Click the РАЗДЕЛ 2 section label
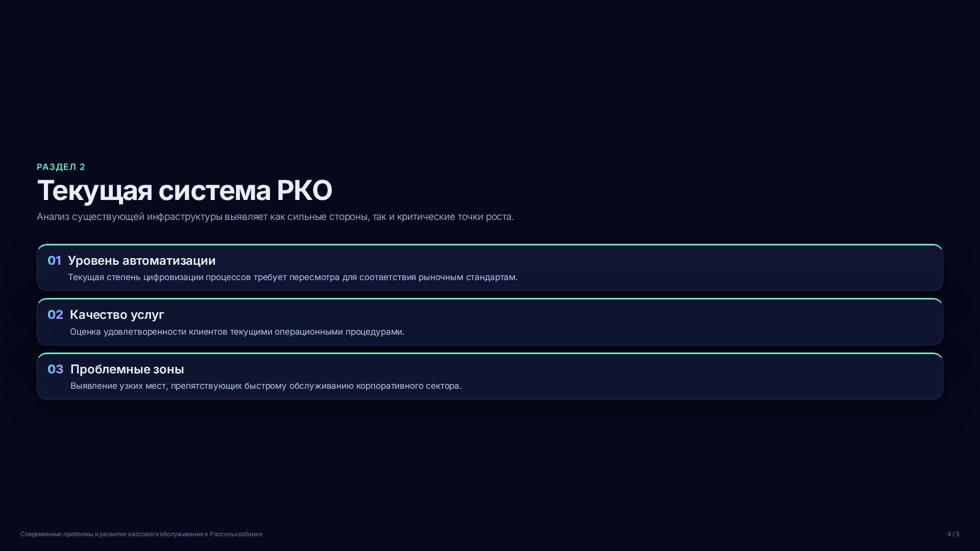 tap(61, 167)
